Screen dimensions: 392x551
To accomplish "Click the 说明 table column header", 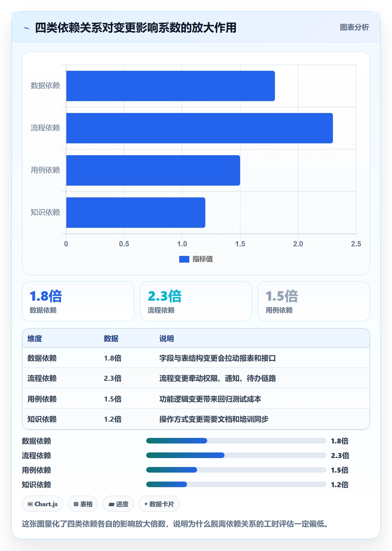I will coord(167,338).
